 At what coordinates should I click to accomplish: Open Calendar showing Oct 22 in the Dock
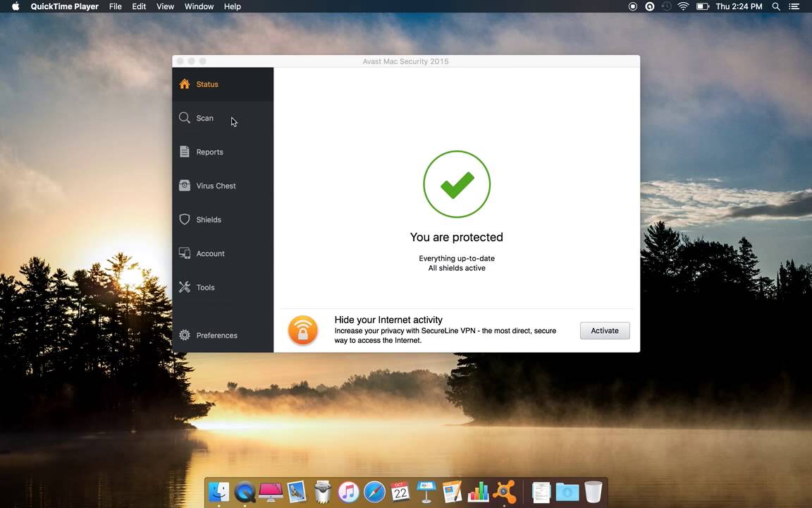pyautogui.click(x=400, y=492)
